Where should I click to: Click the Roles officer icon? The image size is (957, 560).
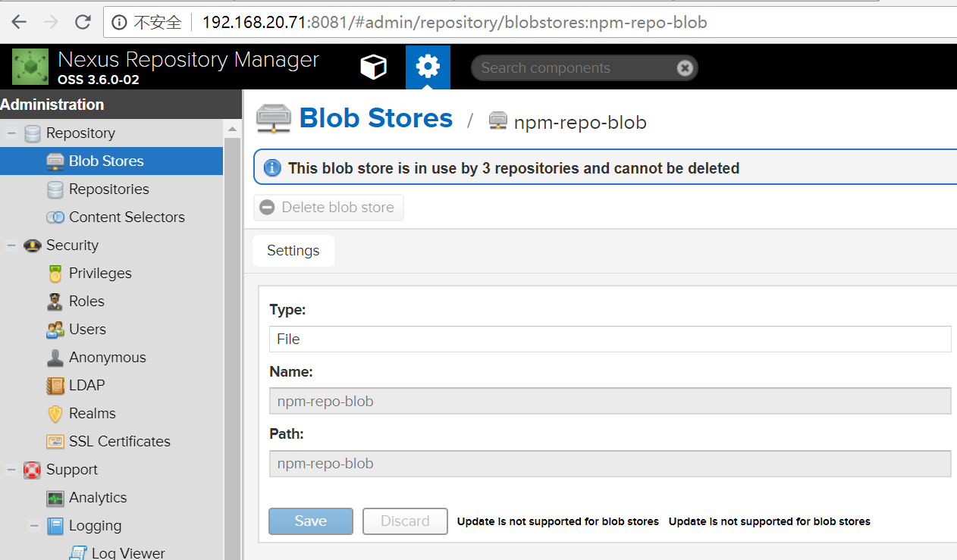point(55,302)
